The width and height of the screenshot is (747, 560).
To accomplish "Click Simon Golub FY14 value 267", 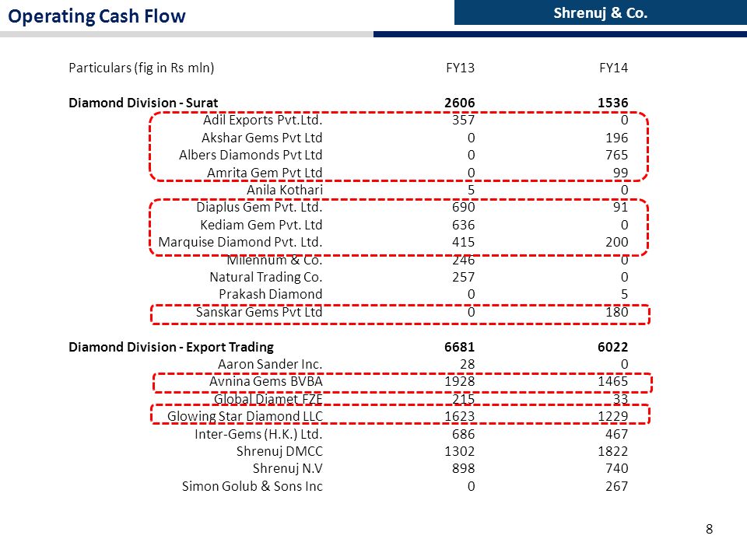I will pos(617,486).
